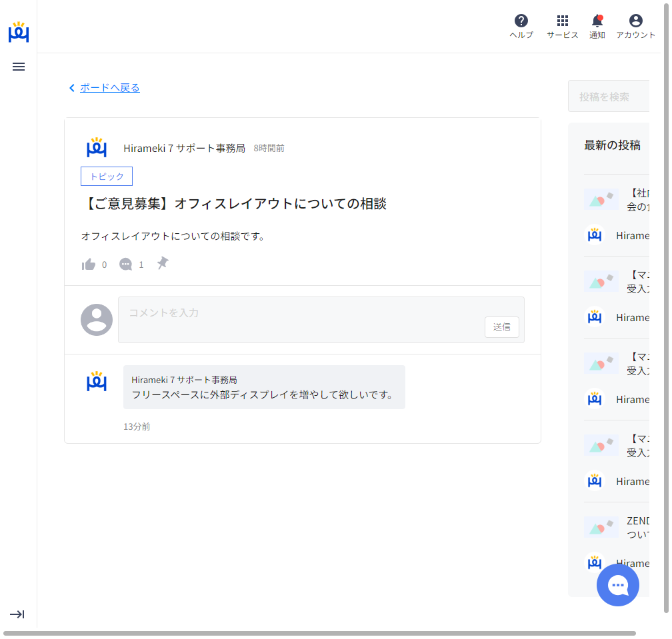Open the account profile icon

coord(635,21)
